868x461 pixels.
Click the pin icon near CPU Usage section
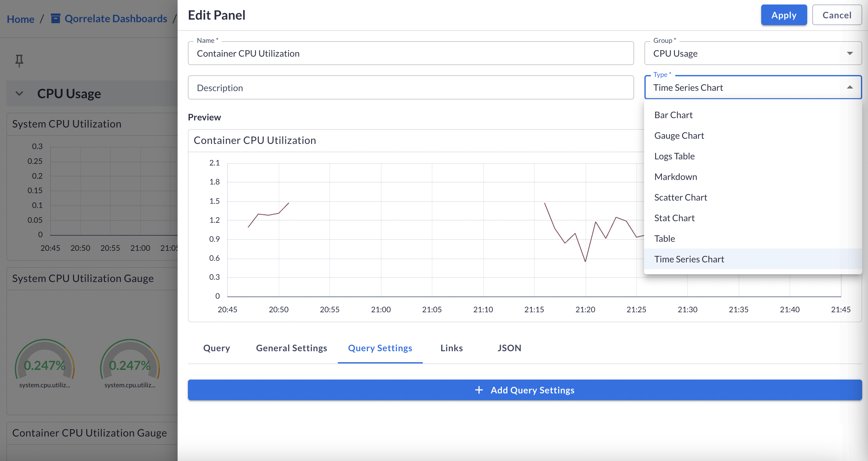point(19,61)
